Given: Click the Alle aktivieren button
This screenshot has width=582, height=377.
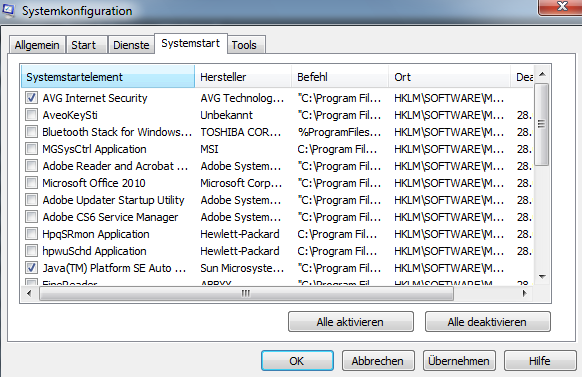Looking at the screenshot, I should click(x=350, y=322).
